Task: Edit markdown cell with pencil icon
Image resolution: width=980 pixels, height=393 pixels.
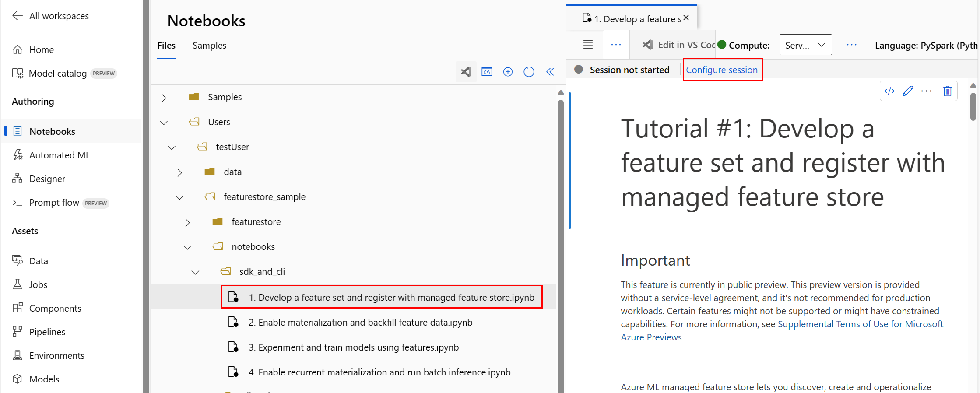Action: click(x=908, y=91)
